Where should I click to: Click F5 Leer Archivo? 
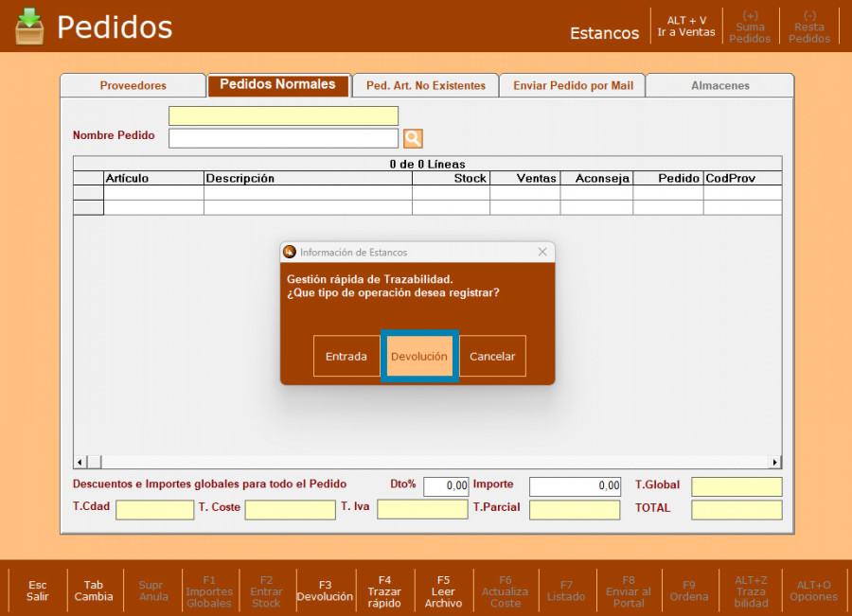point(443,590)
